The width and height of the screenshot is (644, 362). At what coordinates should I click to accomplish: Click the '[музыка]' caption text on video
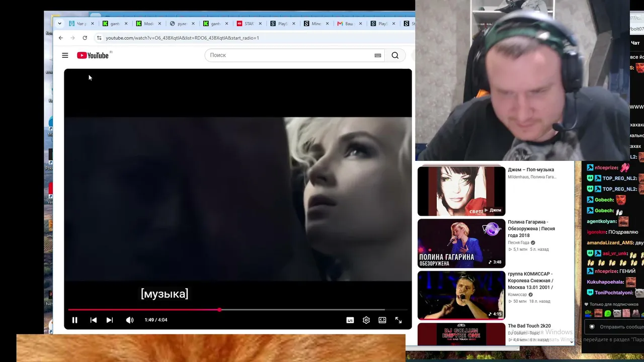coord(165,294)
